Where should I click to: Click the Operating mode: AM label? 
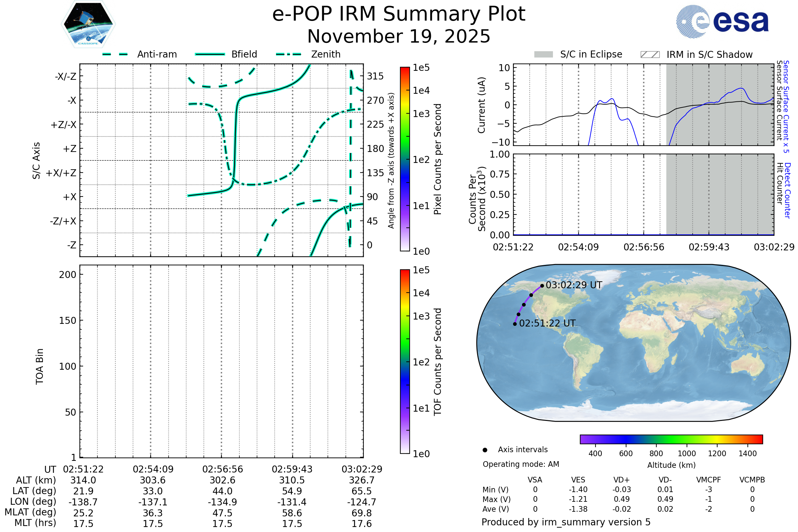[x=521, y=464]
